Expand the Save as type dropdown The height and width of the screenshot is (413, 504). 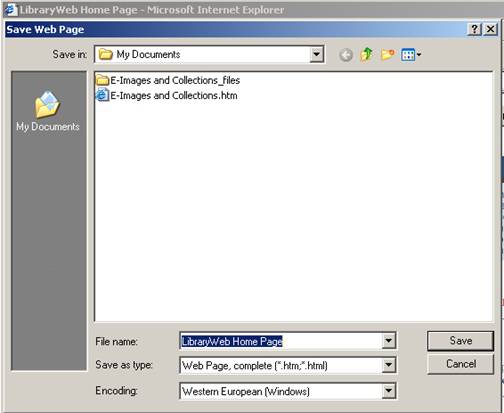388,365
